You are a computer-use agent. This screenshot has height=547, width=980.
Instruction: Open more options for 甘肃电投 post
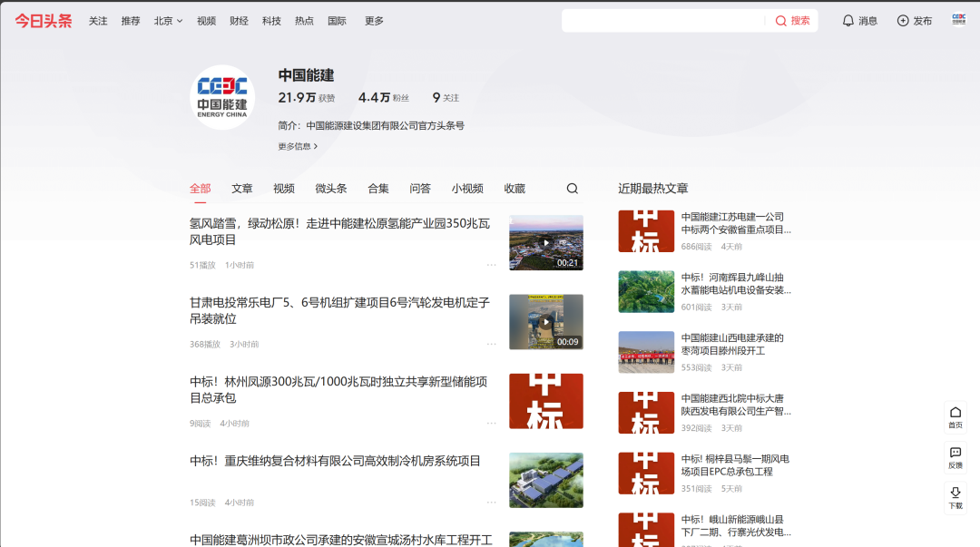point(491,344)
